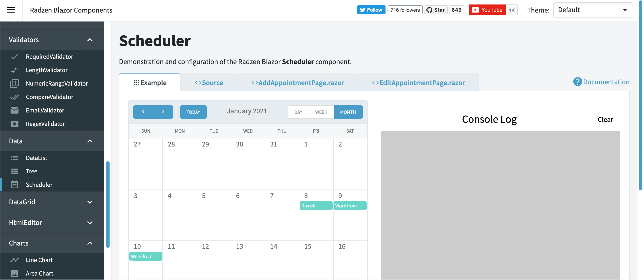Click the Tree sidebar icon

(x=14, y=170)
